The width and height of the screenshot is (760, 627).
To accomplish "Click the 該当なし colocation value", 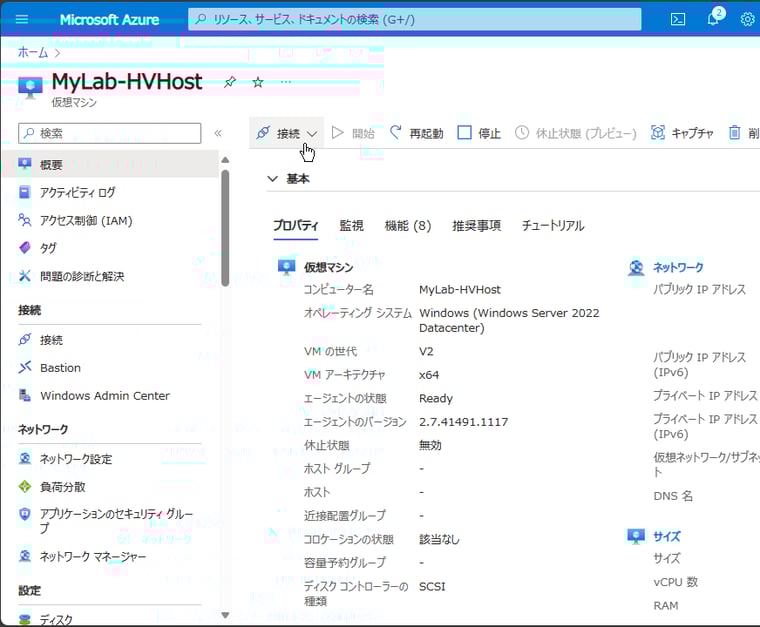I will coord(439,539).
